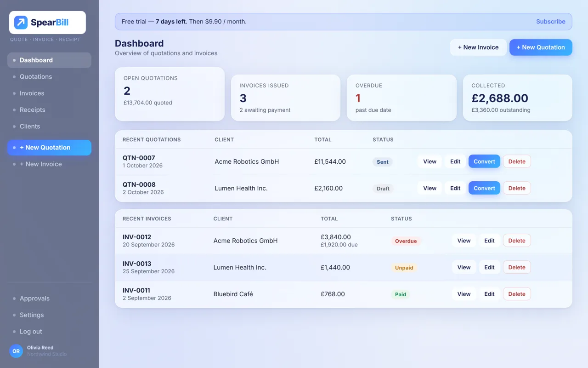The height and width of the screenshot is (368, 588).
Task: Click header + New Quotation button
Action: pos(541,47)
